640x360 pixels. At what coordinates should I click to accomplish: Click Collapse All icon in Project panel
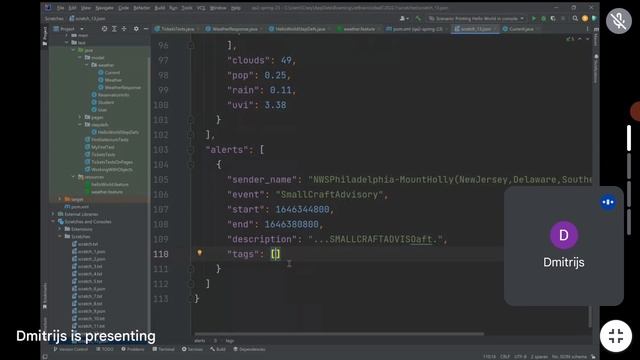(x=124, y=29)
